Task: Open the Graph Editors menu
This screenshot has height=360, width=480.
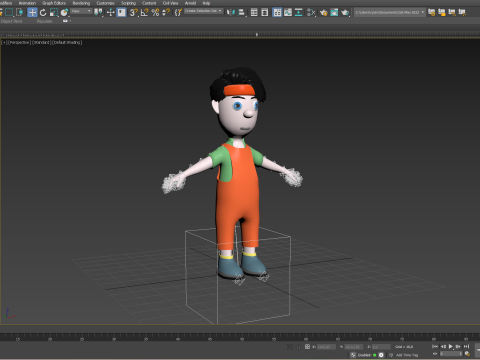Action: point(54,3)
